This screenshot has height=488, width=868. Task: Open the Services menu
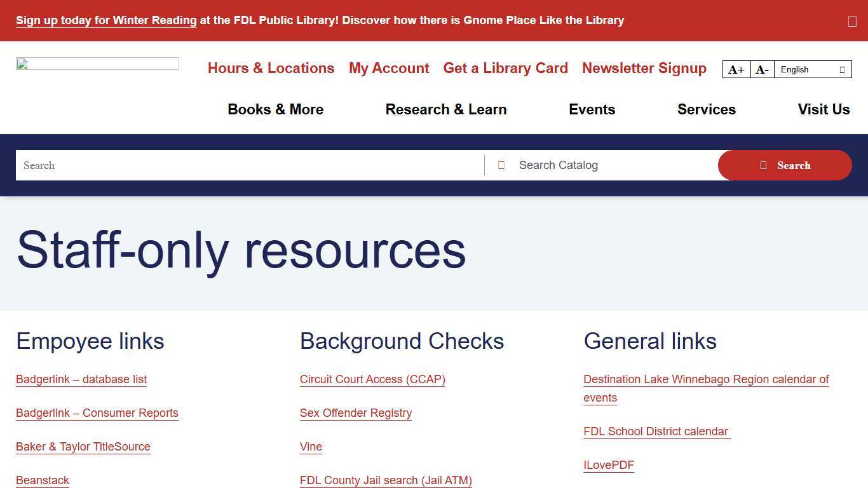pos(707,109)
